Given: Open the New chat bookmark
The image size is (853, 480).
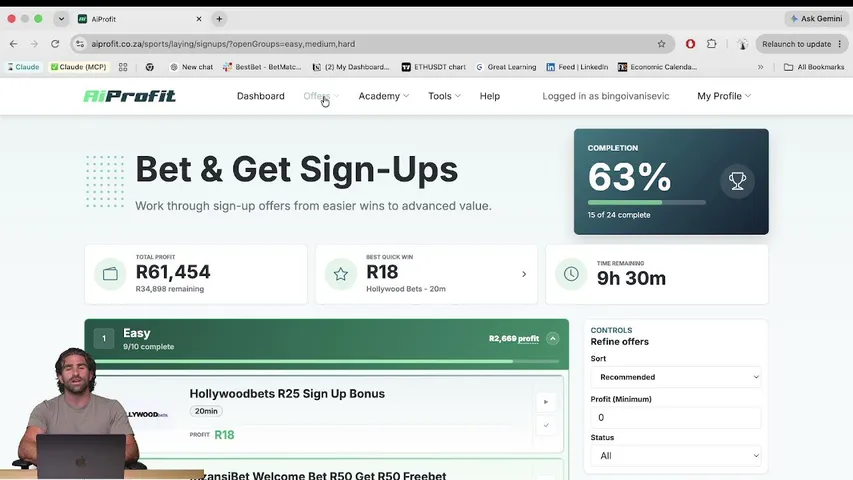Looking at the screenshot, I should pyautogui.click(x=191, y=67).
